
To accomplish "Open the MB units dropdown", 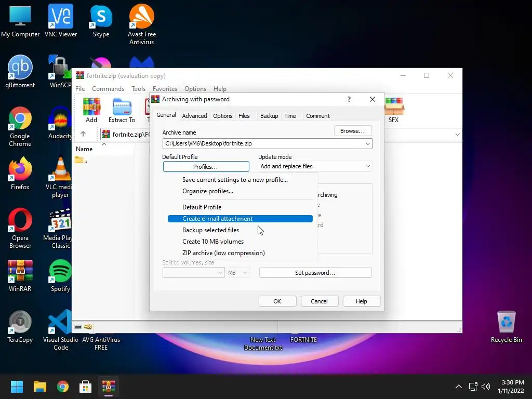I will tap(238, 272).
